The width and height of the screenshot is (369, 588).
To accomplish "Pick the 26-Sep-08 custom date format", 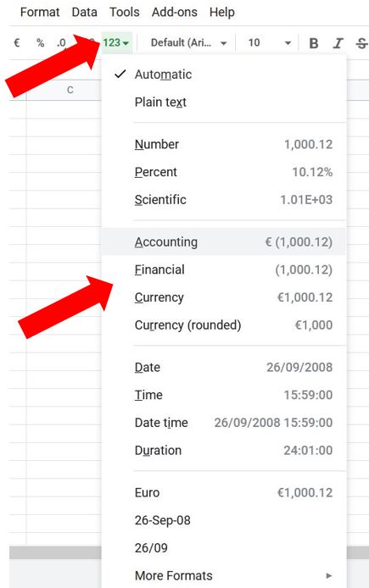I will [x=224, y=520].
